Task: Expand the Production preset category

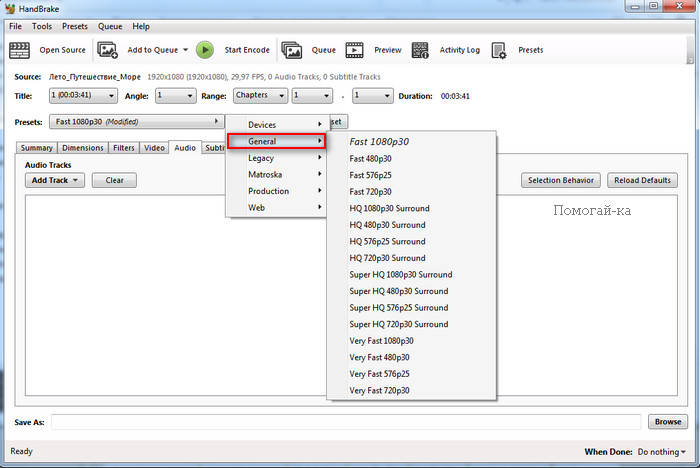Action: pyautogui.click(x=276, y=191)
